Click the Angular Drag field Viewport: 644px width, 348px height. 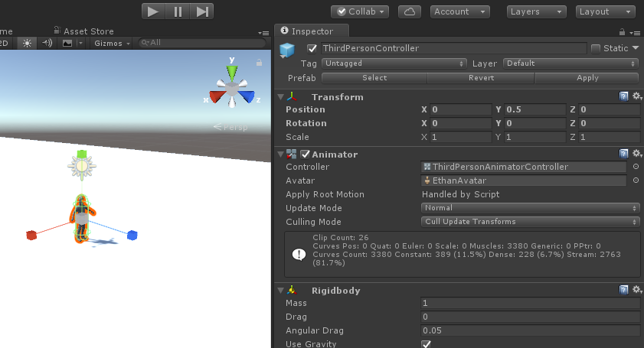pyautogui.click(x=530, y=330)
